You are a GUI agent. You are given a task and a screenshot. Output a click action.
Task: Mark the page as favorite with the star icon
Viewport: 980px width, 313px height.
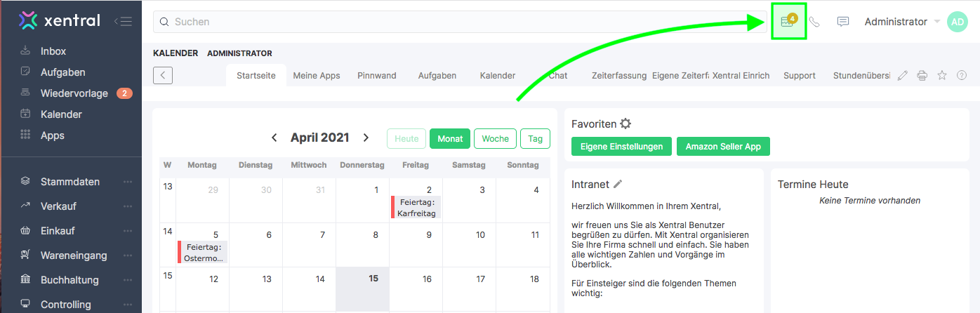pos(942,75)
